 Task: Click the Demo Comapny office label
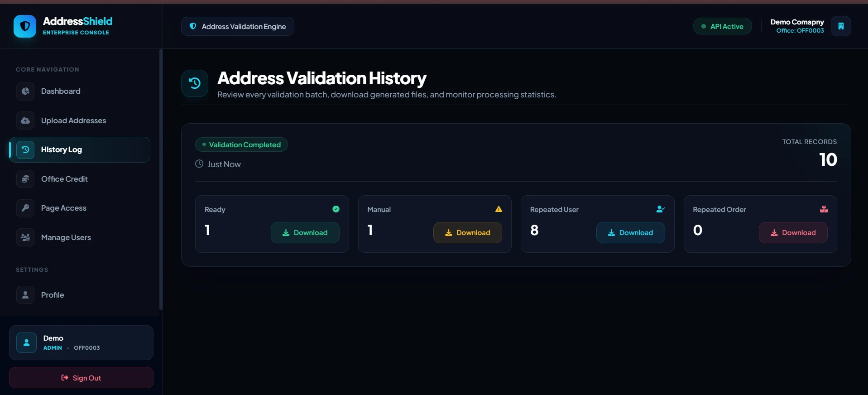click(797, 26)
